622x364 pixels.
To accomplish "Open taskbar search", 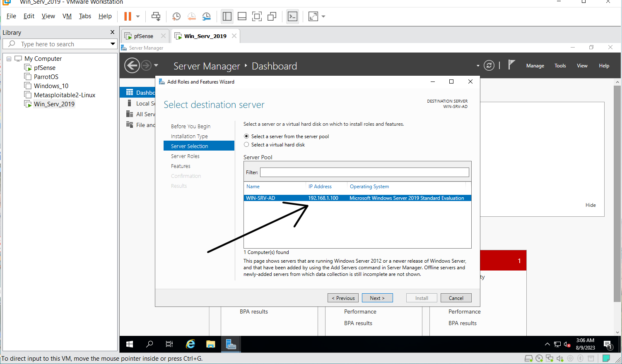I will (149, 344).
